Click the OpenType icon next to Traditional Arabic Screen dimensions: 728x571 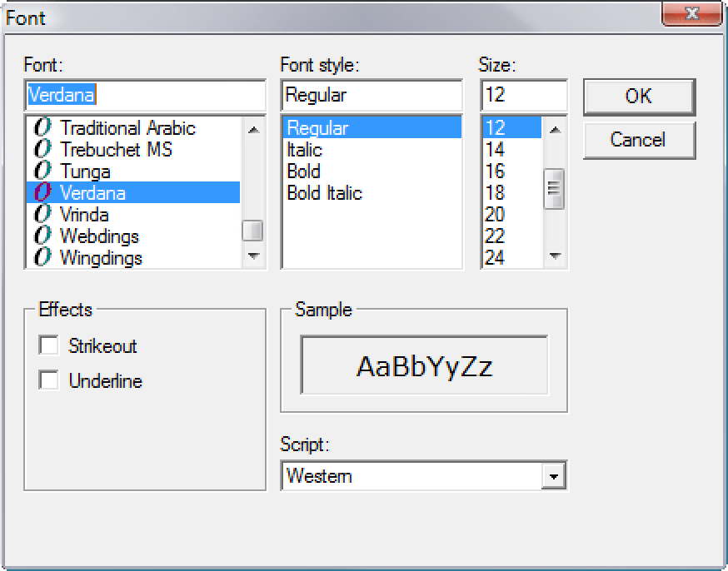click(x=42, y=128)
